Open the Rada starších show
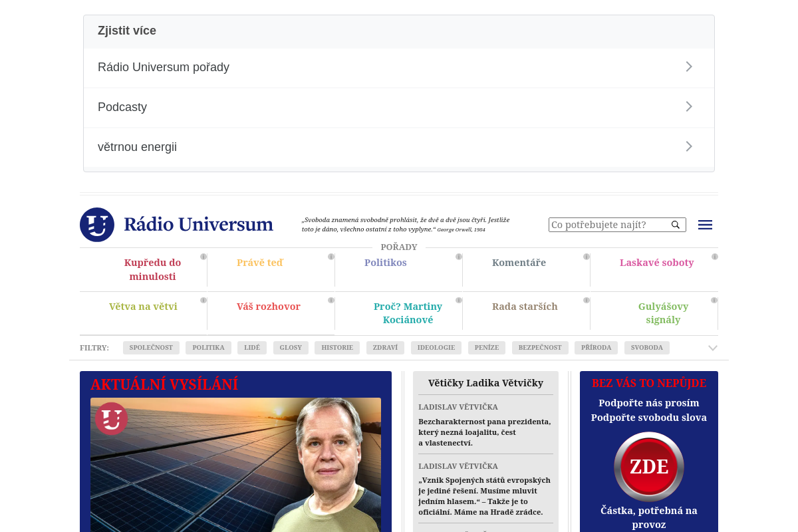The image size is (798, 532). click(x=525, y=307)
